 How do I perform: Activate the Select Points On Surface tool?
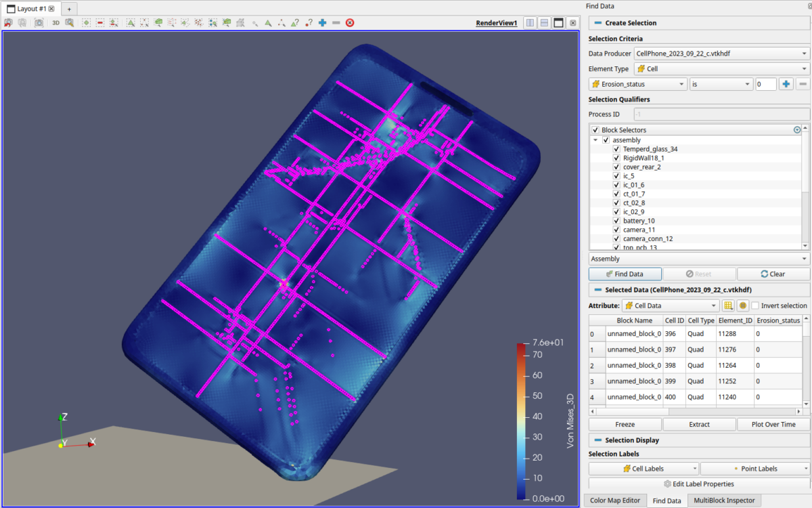[144, 22]
